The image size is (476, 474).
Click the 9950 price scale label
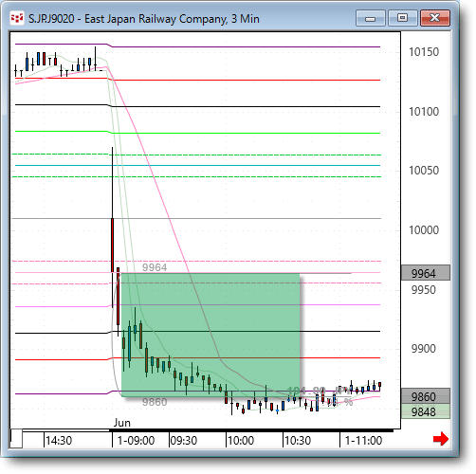pos(424,290)
